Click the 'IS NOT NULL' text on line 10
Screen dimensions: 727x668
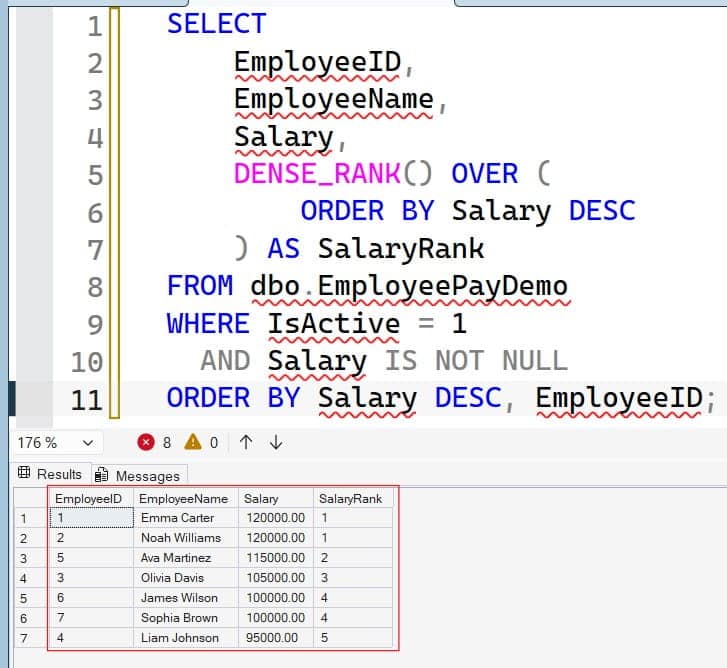(x=476, y=360)
